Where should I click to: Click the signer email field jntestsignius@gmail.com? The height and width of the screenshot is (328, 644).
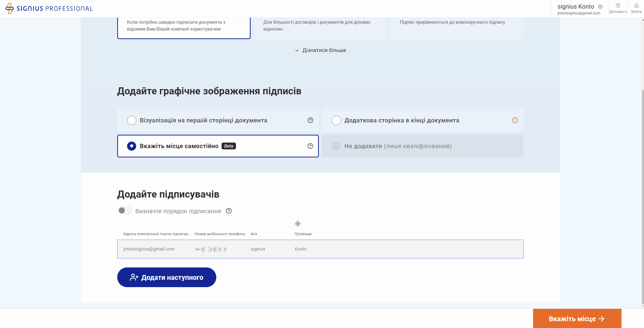149,249
